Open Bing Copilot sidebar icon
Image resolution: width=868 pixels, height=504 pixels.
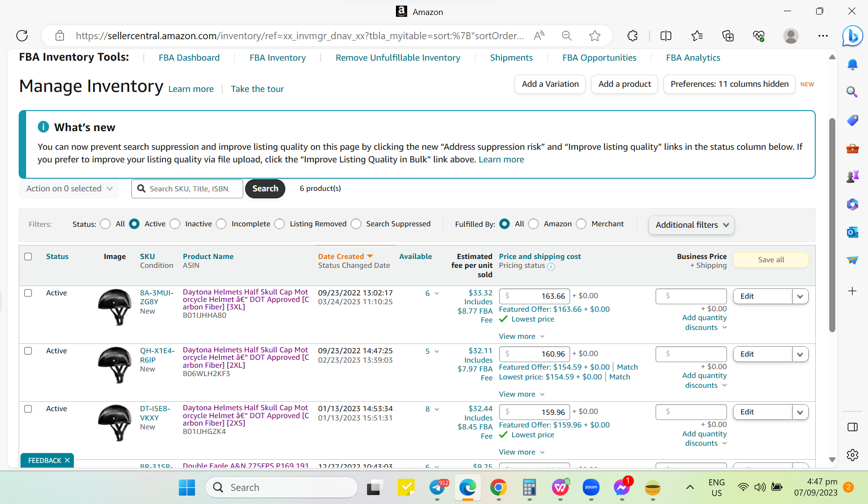tap(853, 36)
